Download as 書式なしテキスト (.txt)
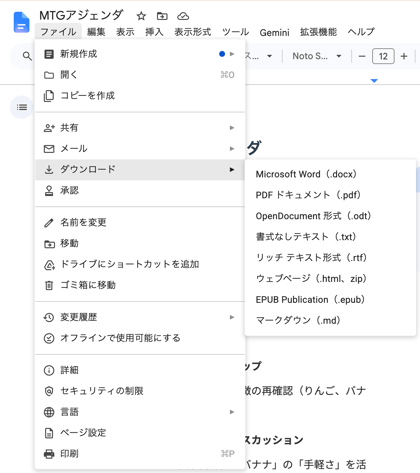420x473 pixels. point(330,237)
